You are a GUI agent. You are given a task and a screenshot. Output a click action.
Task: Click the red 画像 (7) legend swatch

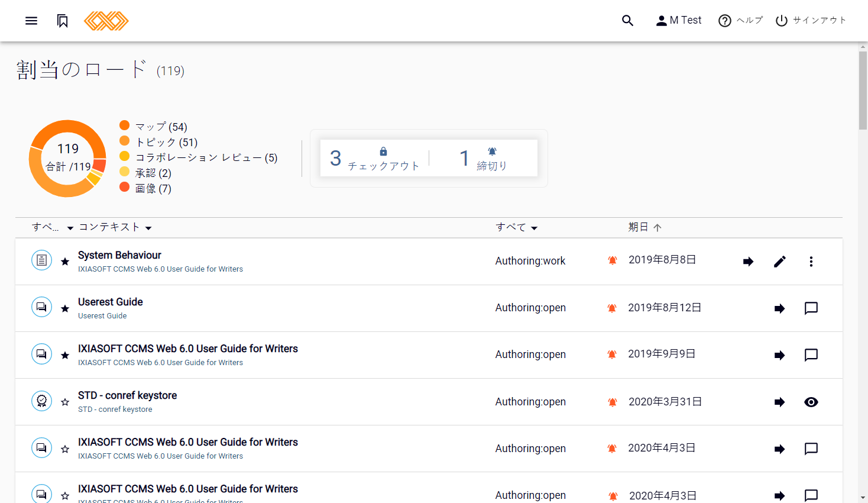coord(124,186)
